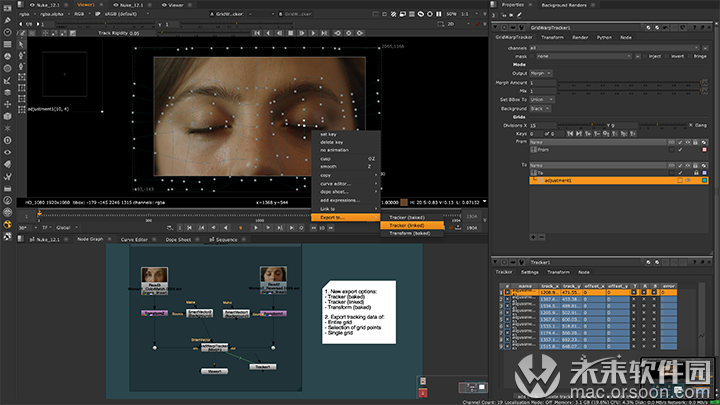Toggle the invert checkbox

[667, 56]
